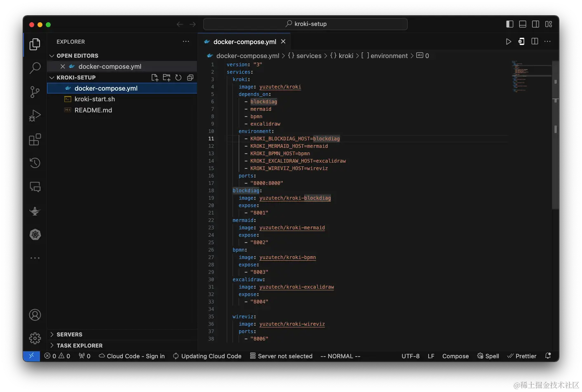Image resolution: width=582 pixels, height=392 pixels.
Task: Change UTF-8 file encoding
Action: point(411,356)
